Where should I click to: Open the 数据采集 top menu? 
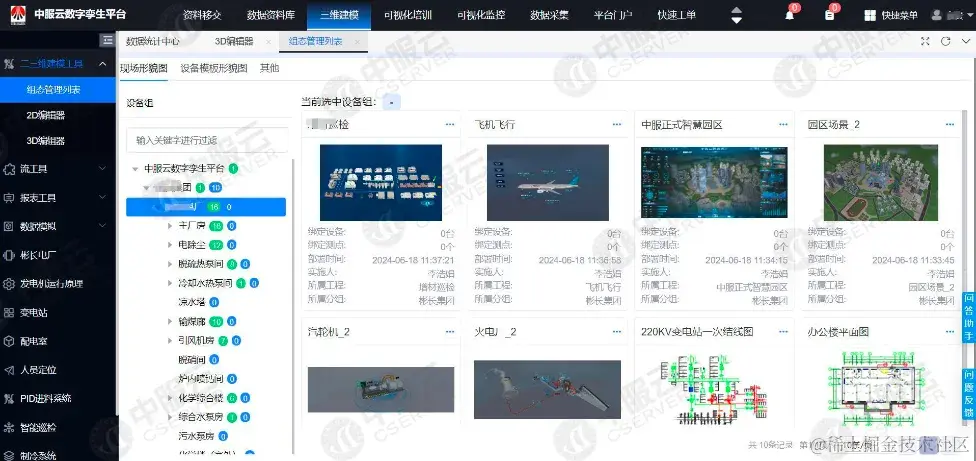pyautogui.click(x=549, y=16)
